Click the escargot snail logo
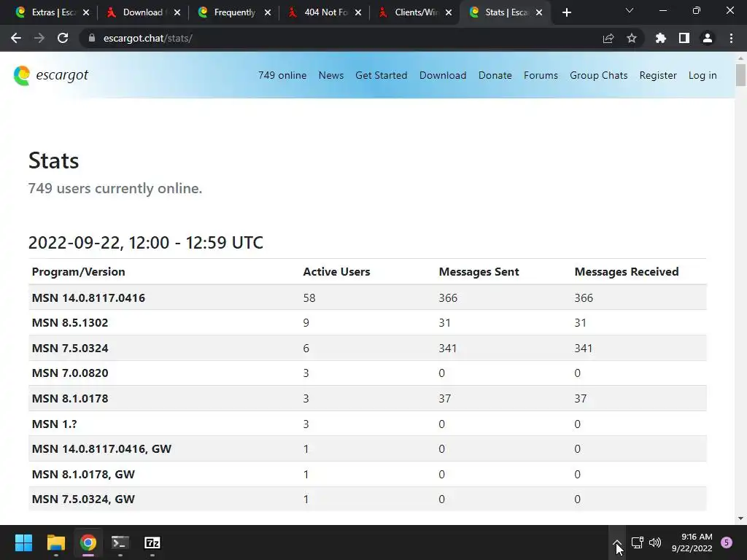 22,75
